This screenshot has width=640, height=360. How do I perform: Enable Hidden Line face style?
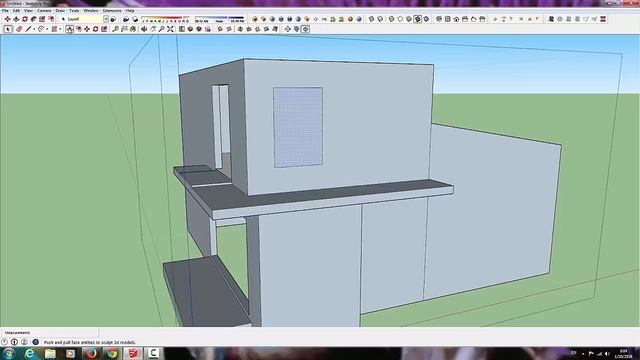(400, 19)
